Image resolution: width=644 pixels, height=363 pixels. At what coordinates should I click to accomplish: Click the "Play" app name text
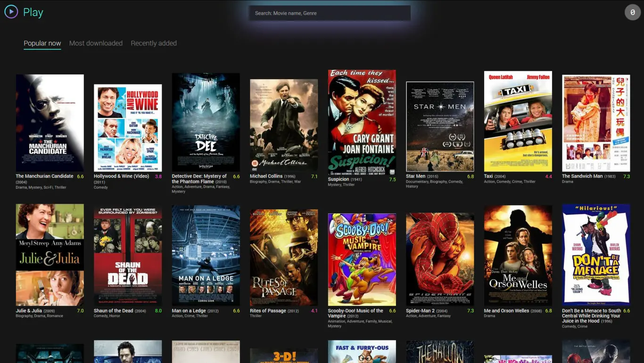[33, 12]
